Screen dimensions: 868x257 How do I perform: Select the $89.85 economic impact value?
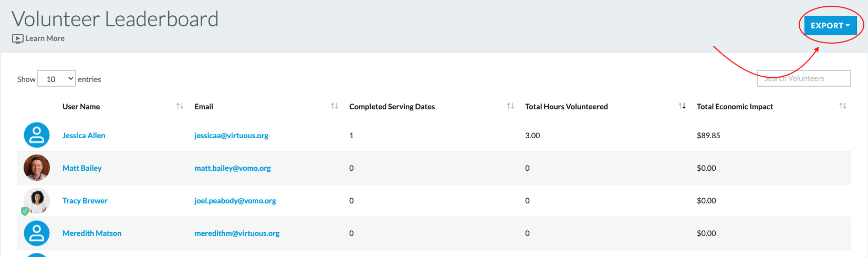pos(708,136)
